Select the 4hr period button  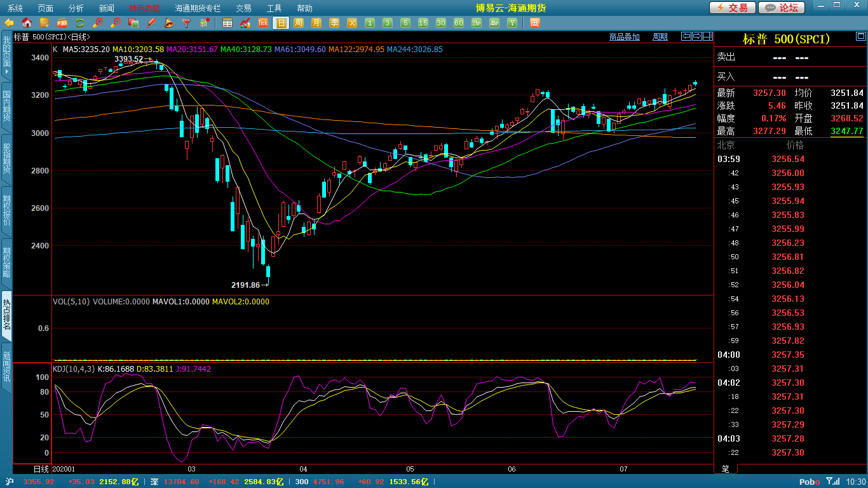494,23
